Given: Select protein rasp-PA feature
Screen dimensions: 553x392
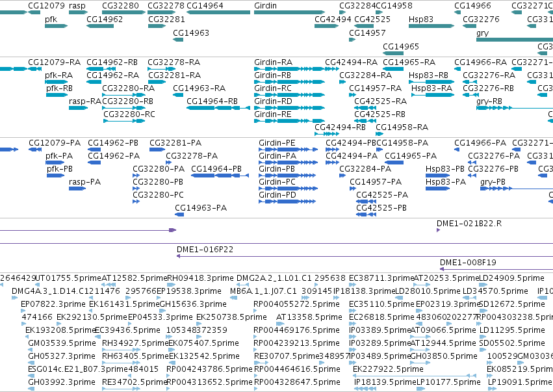Looking at the screenshot, I should 77,189.
